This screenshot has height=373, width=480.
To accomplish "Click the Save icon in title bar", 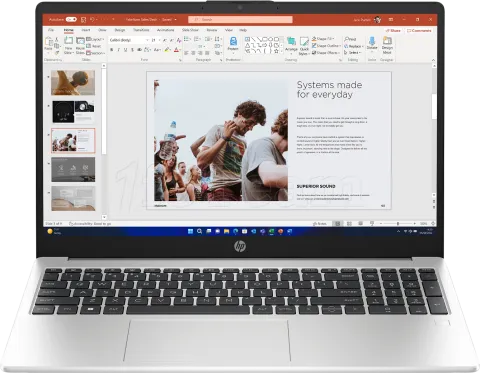I will pos(83,20).
